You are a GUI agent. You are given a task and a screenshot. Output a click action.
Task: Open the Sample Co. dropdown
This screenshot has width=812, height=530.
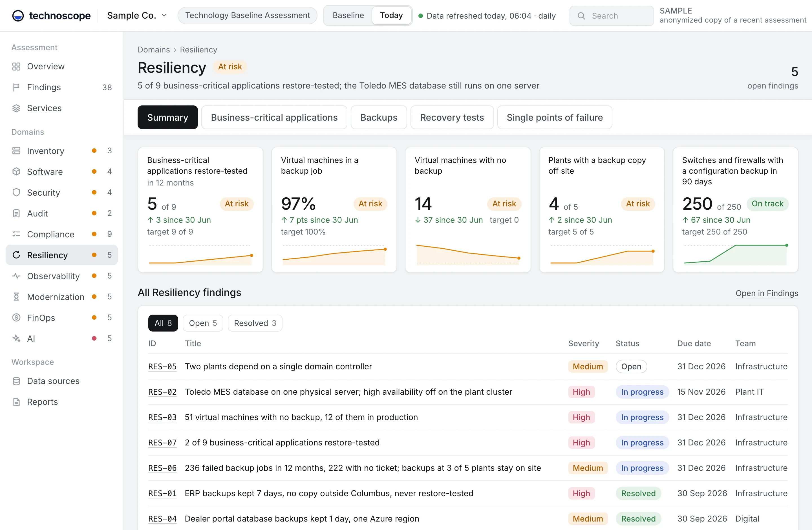(137, 16)
